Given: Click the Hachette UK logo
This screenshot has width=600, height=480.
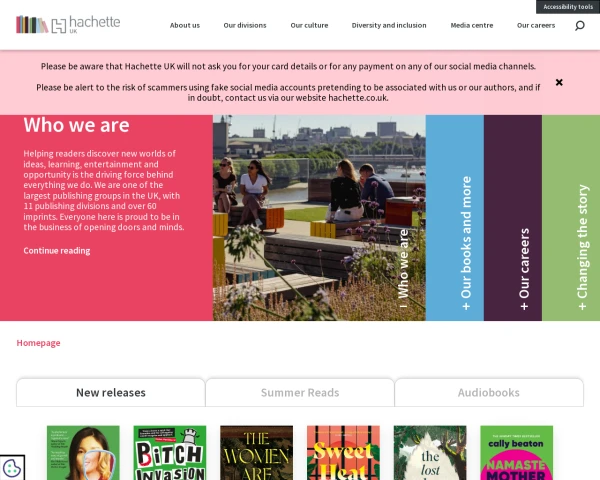Looking at the screenshot, I should pyautogui.click(x=68, y=24).
